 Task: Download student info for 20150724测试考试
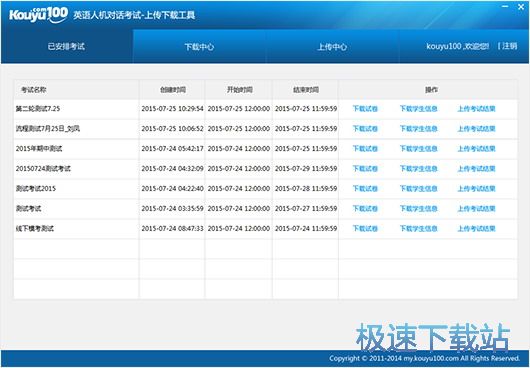(x=418, y=169)
